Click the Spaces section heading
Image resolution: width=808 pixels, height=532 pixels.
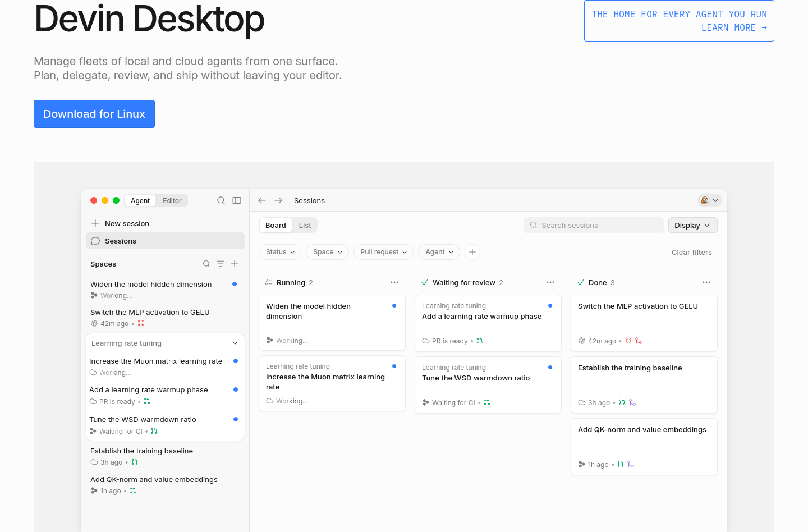tap(103, 264)
